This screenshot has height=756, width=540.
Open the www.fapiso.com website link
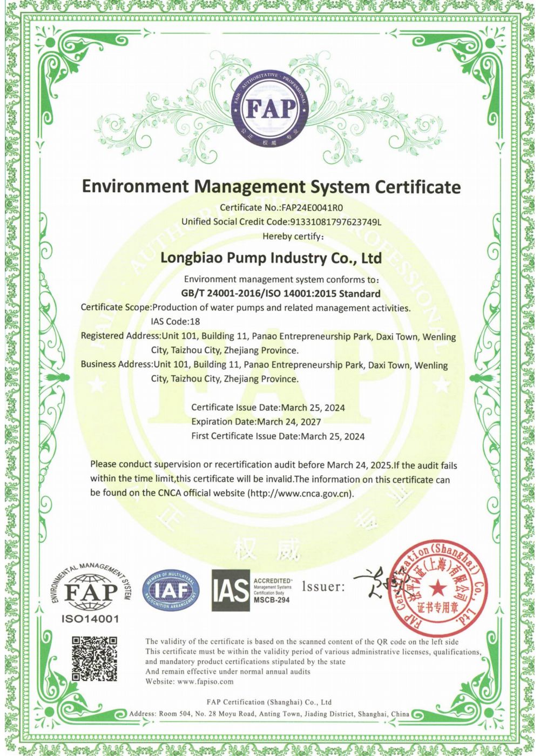[205, 681]
